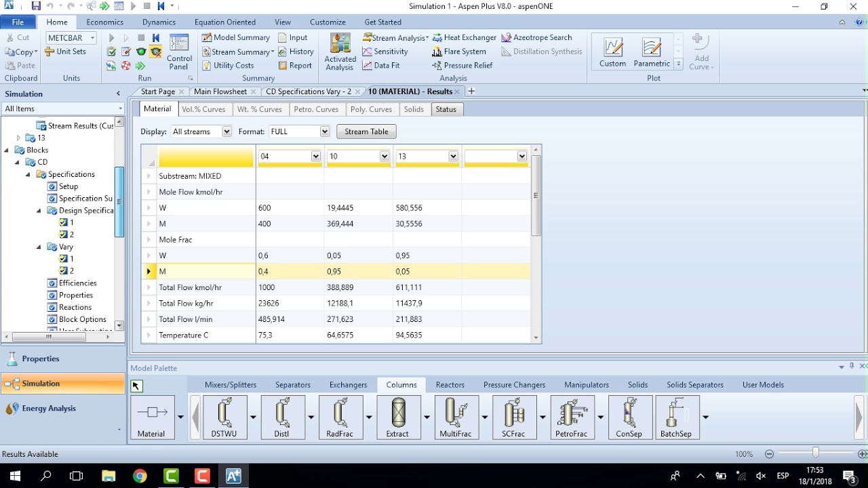Open Windows File Explorer from the taskbar
The height and width of the screenshot is (488, 868).
click(x=108, y=476)
